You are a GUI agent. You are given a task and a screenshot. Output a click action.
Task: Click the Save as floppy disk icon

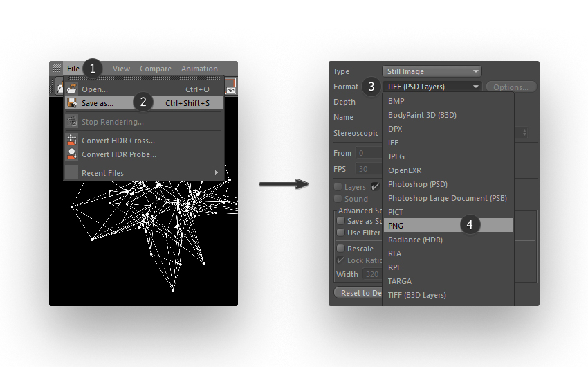tap(72, 102)
